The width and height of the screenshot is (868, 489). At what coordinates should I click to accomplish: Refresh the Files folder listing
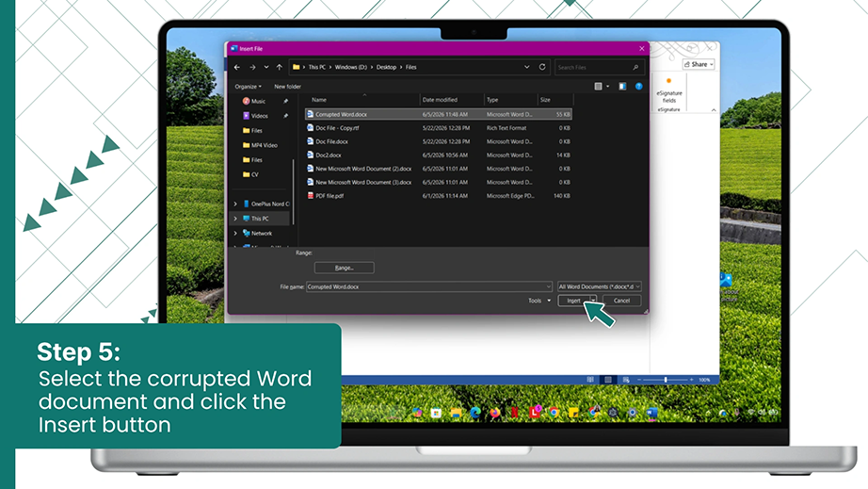coord(542,67)
